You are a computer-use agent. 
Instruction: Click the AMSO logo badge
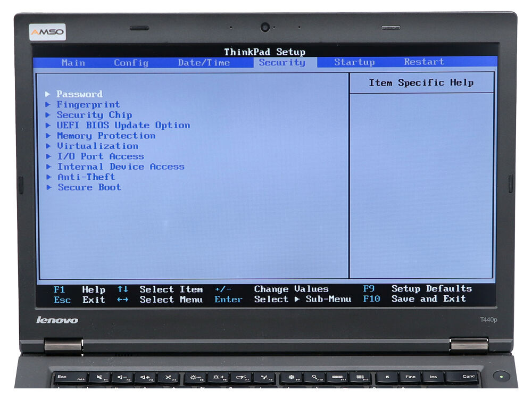point(47,32)
